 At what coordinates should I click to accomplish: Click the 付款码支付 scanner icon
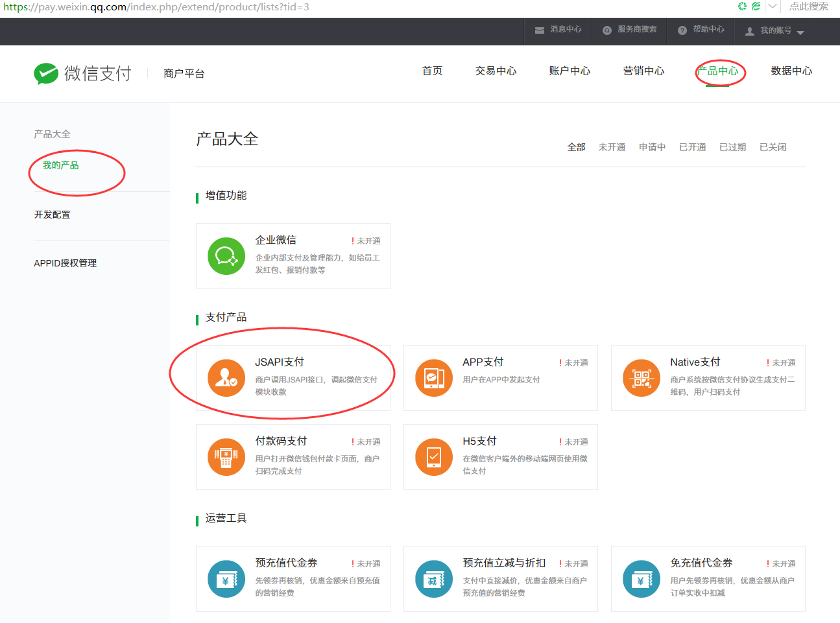pos(226,457)
